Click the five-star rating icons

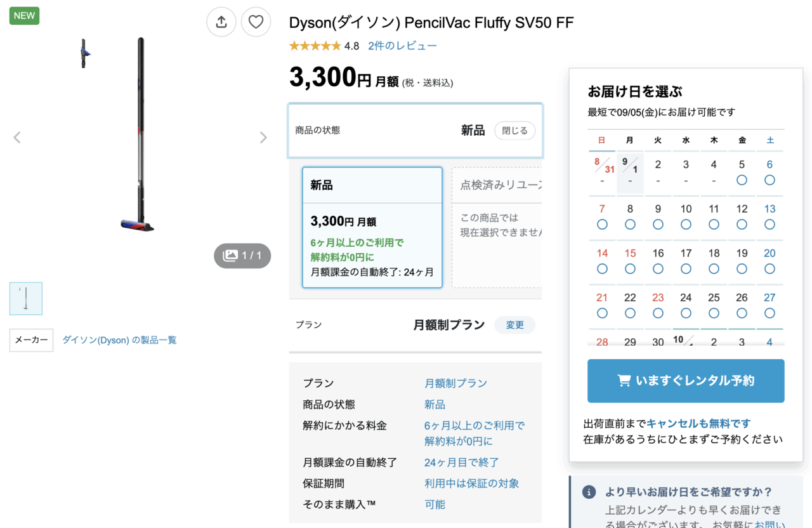[x=315, y=46]
